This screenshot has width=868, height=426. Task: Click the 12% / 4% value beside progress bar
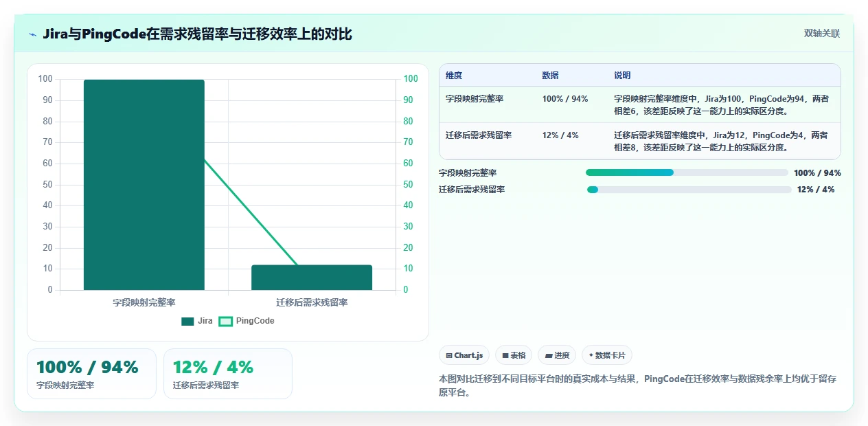(816, 190)
